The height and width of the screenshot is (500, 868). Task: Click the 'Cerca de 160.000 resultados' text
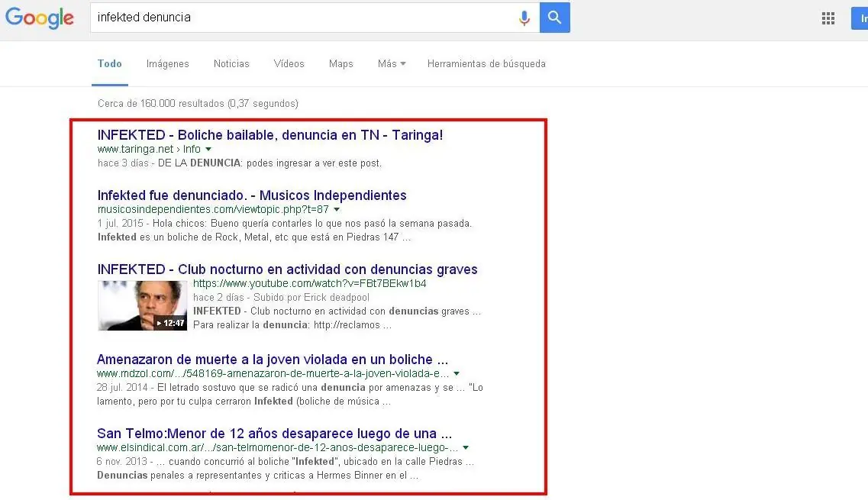[198, 104]
